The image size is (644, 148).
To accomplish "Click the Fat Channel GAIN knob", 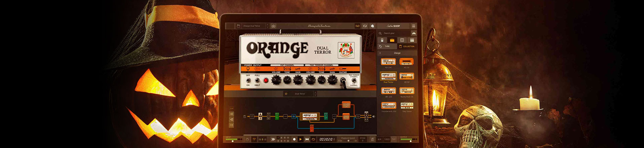I will (x=298, y=80).
